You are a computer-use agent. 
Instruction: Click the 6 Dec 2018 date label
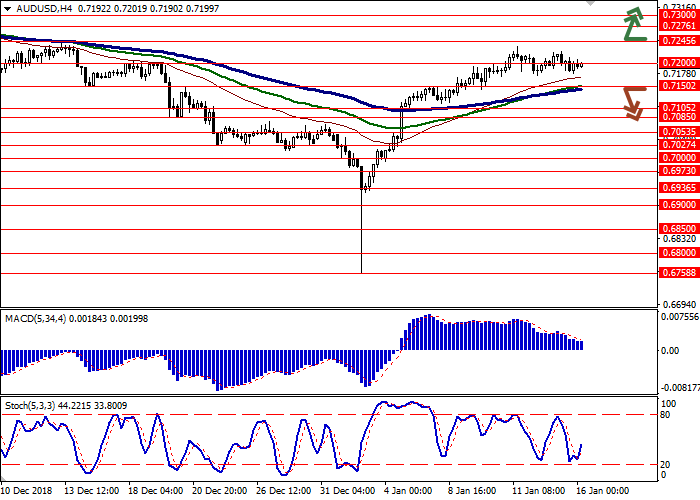tap(28, 492)
